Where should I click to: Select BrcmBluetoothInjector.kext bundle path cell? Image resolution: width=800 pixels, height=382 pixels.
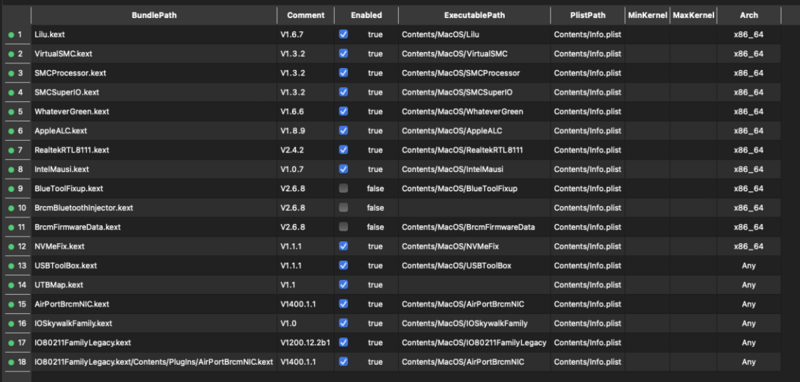tap(154, 208)
